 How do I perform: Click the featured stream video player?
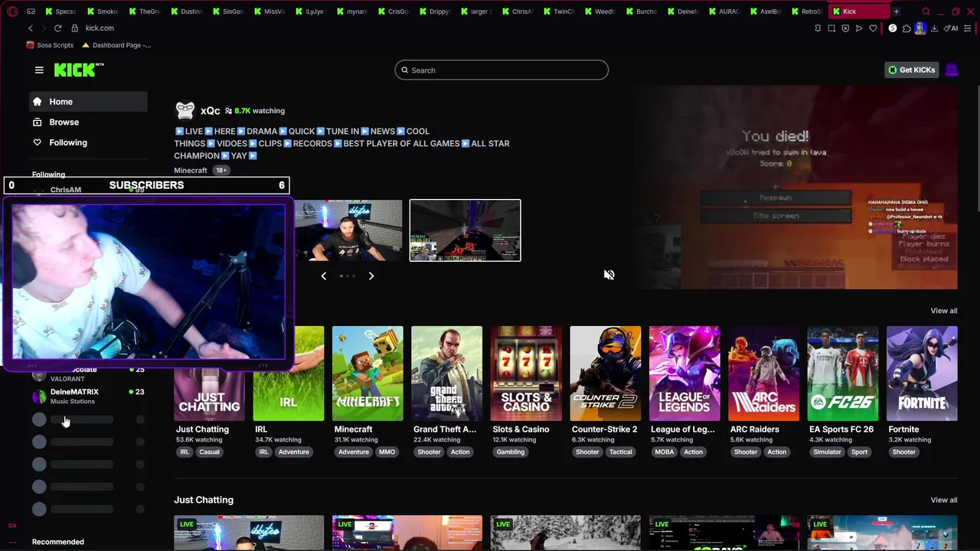(x=795, y=187)
